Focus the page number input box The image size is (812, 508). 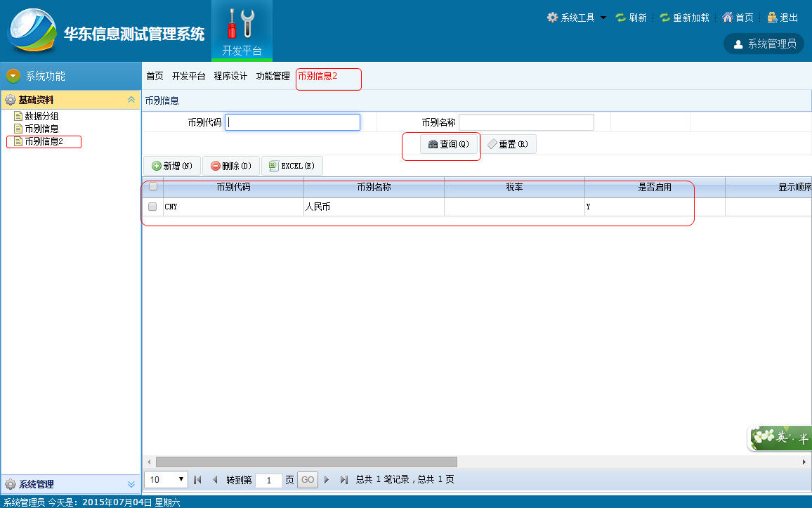pos(269,480)
